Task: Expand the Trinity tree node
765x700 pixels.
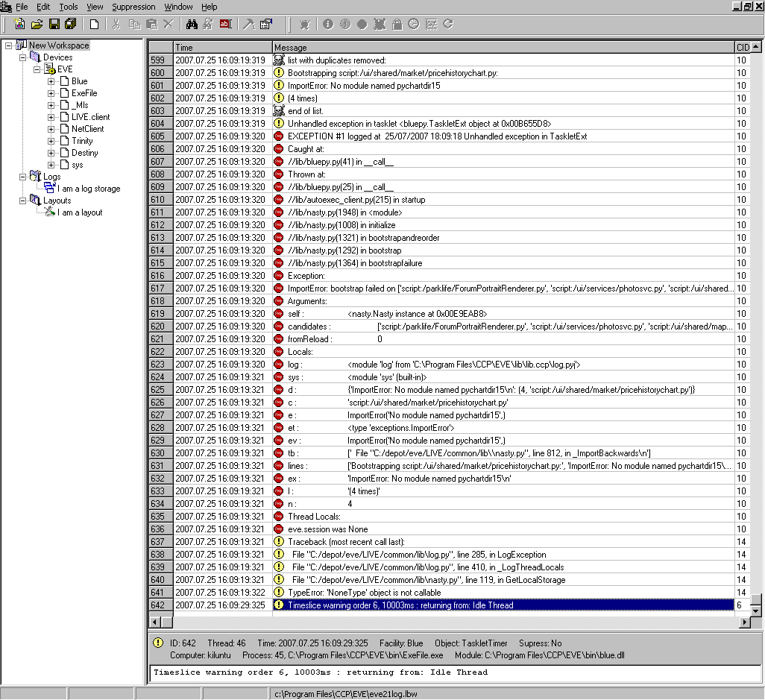Action: (51, 141)
